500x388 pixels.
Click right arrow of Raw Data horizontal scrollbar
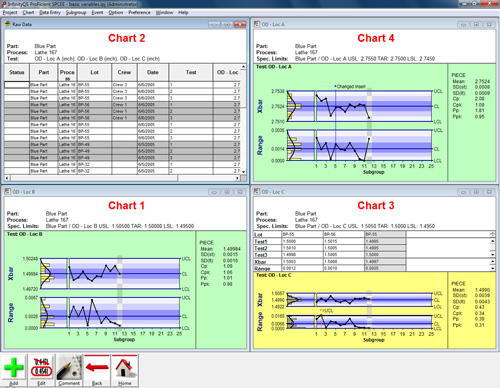(237, 178)
